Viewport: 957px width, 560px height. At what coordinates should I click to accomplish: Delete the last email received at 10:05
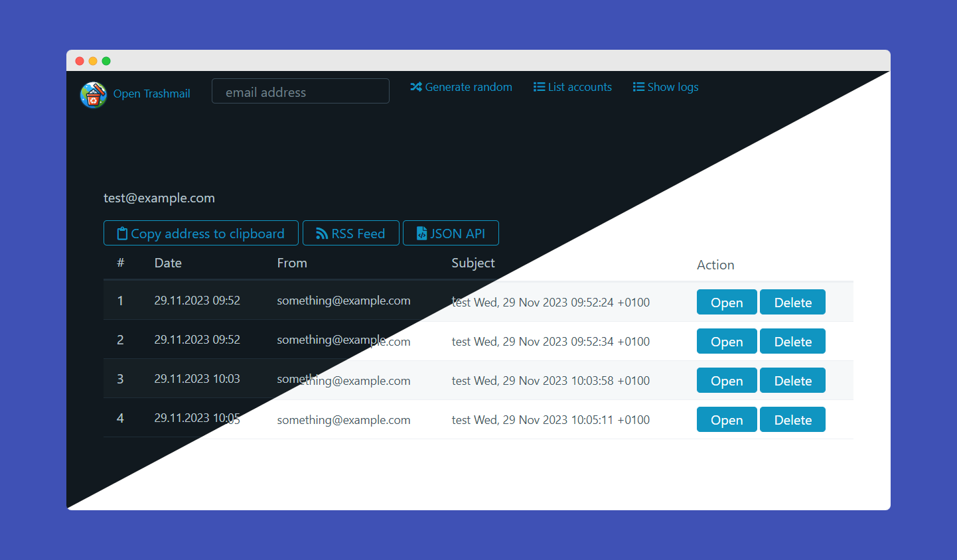792,419
